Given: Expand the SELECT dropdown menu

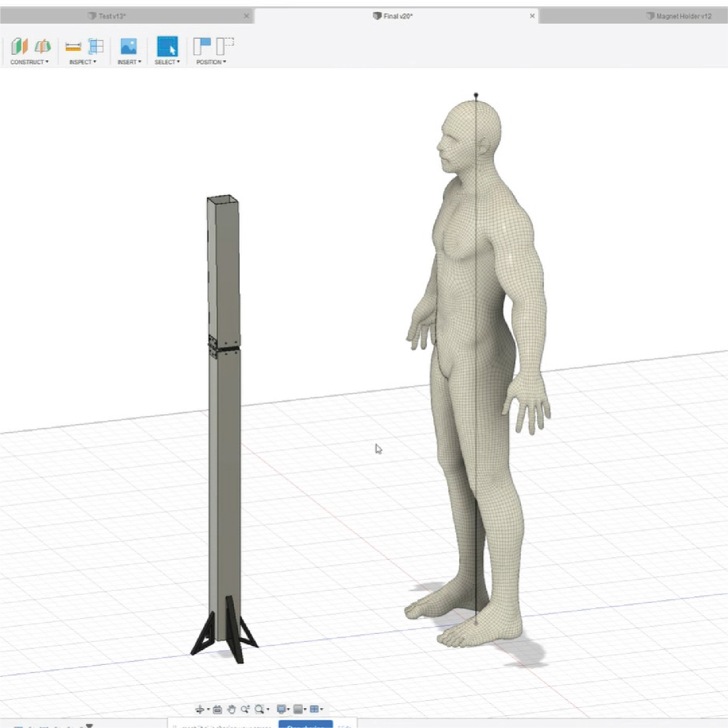Looking at the screenshot, I should [167, 62].
